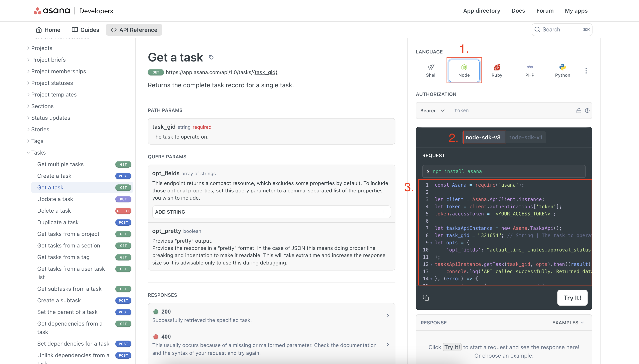
Task: Expand the 400 response row
Action: click(x=271, y=345)
